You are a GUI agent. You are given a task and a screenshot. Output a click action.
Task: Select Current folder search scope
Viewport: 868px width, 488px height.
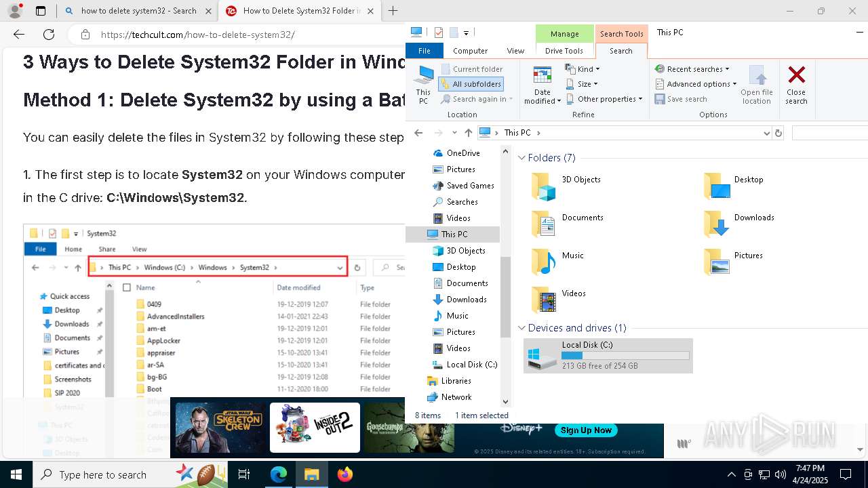(471, 69)
